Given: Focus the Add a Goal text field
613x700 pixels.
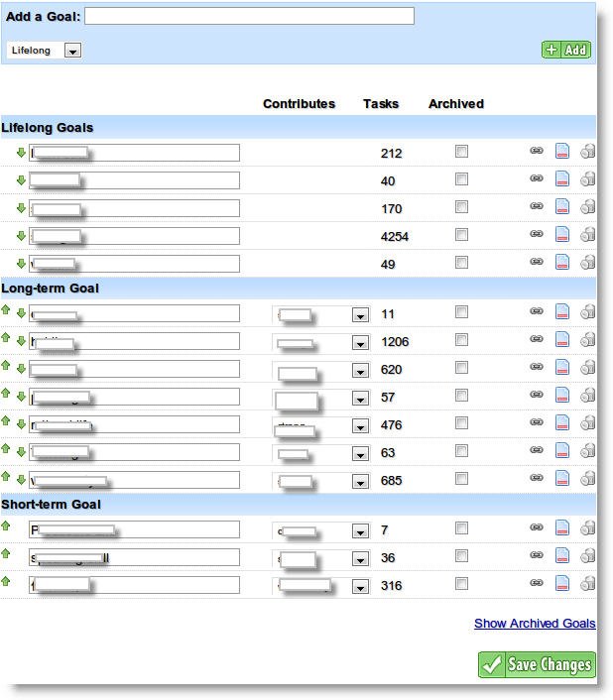Looking at the screenshot, I should (249, 16).
